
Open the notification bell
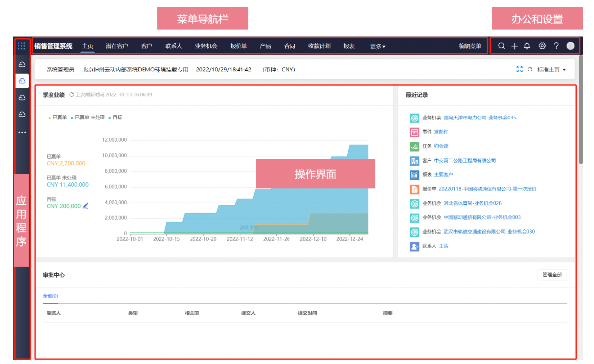527,46
